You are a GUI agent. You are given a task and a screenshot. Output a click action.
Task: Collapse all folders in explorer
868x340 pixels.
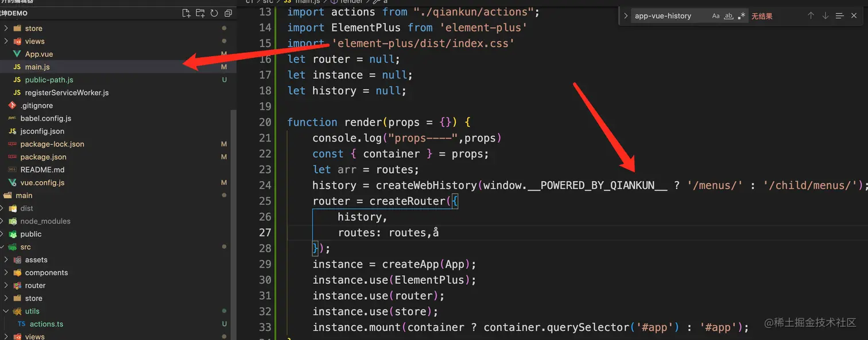[228, 13]
